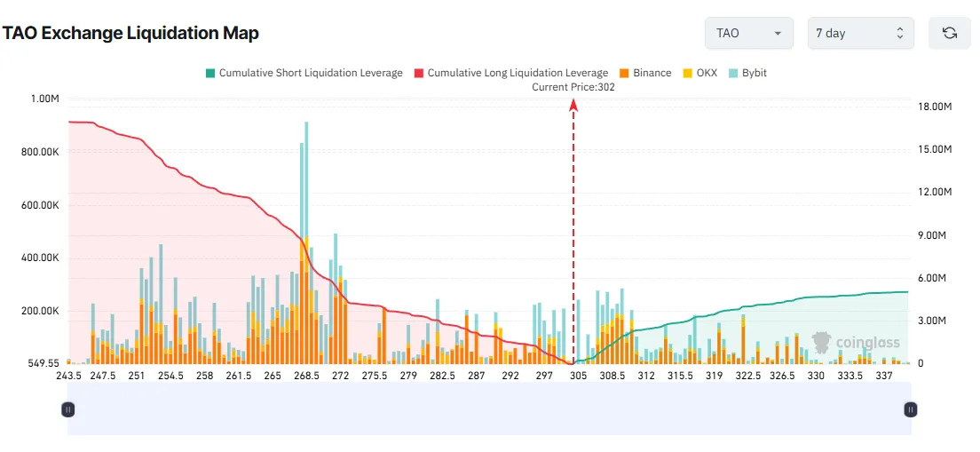
Task: Toggle Cumulative Short Liquidation Leverage legend
Action: [304, 73]
